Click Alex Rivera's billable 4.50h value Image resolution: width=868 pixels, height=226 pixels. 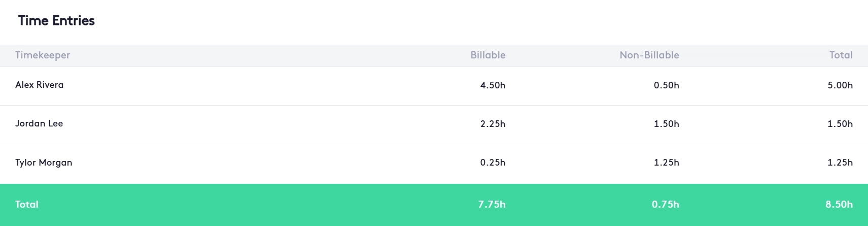(x=493, y=85)
